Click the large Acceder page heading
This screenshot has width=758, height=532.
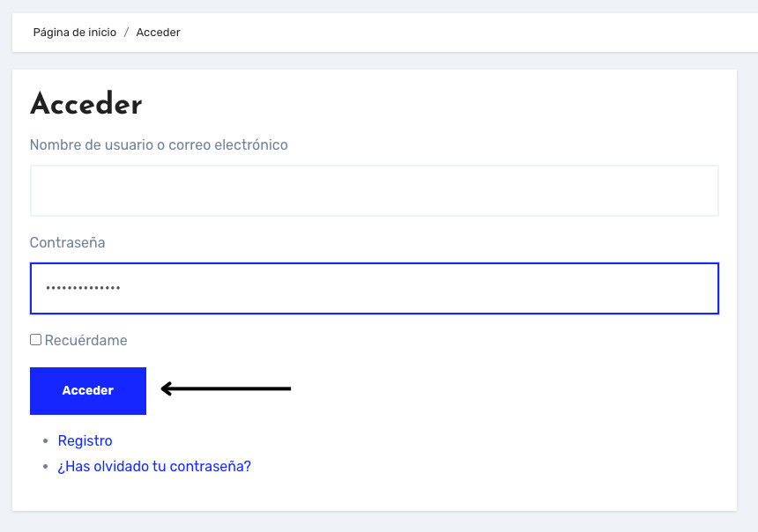pos(85,105)
